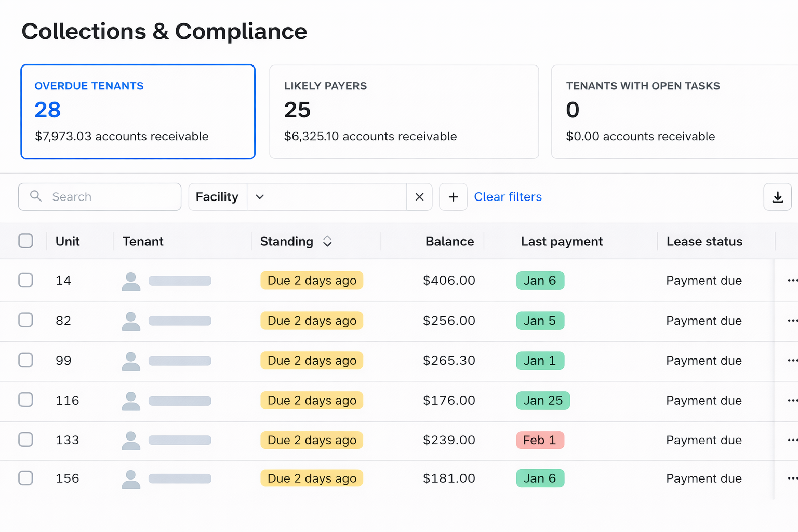The width and height of the screenshot is (798, 532).
Task: Open row actions menu for unit 99
Action: pyautogui.click(x=792, y=360)
